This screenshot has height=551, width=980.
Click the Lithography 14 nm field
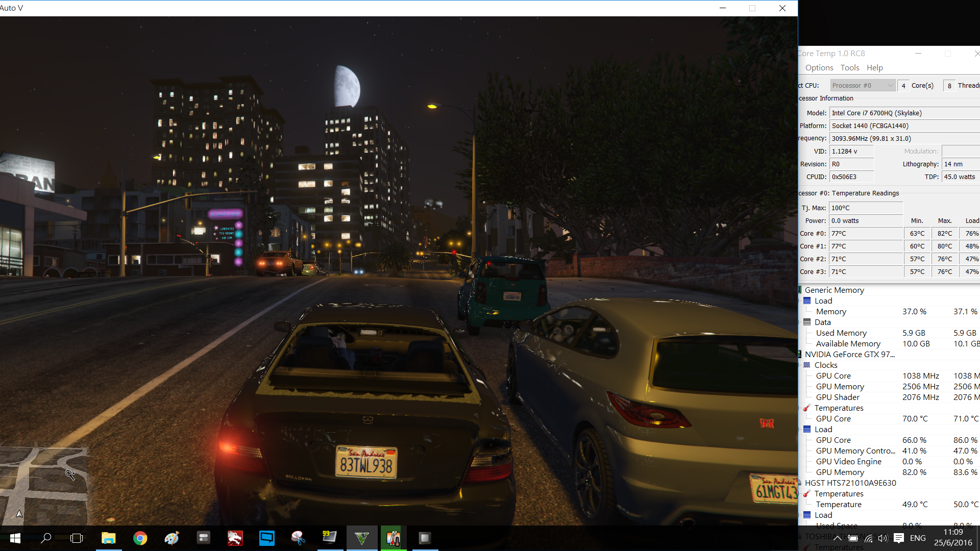coord(961,164)
